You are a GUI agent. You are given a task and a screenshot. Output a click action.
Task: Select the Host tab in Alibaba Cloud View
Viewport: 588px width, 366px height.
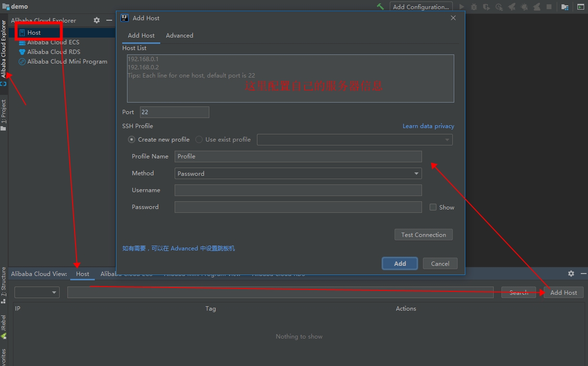tap(83, 274)
